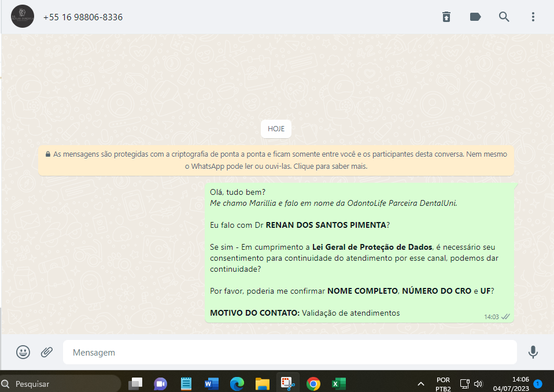Viewport: 554px width, 392px height.
Task: Start voice recording with microphone
Action: pyautogui.click(x=533, y=352)
